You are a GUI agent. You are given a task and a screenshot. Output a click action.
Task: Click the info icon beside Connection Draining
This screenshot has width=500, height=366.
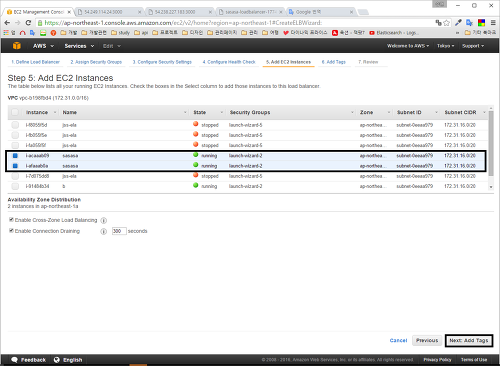104,231
